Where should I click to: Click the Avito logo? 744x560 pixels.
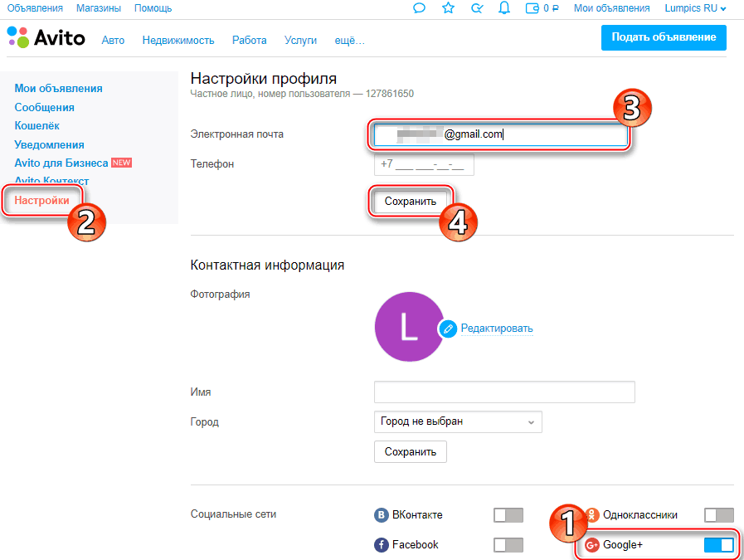tap(46, 37)
